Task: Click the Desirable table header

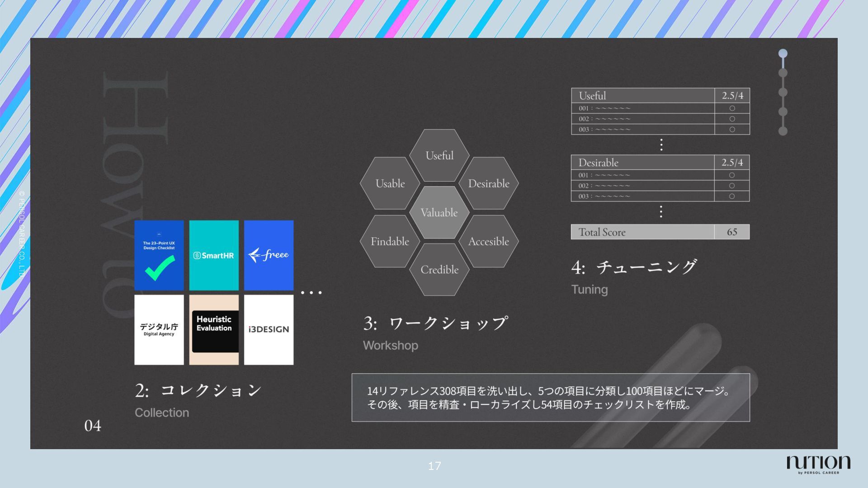Action: 643,162
